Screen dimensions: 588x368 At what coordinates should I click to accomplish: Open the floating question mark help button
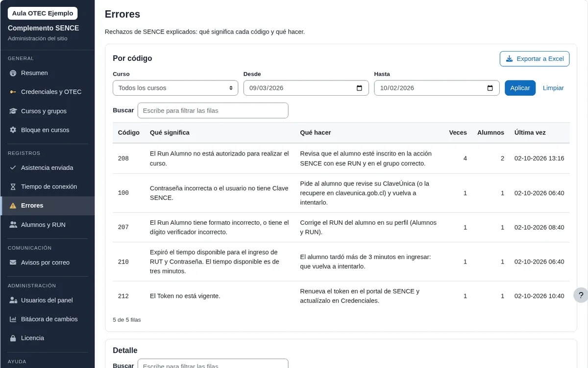click(x=581, y=295)
